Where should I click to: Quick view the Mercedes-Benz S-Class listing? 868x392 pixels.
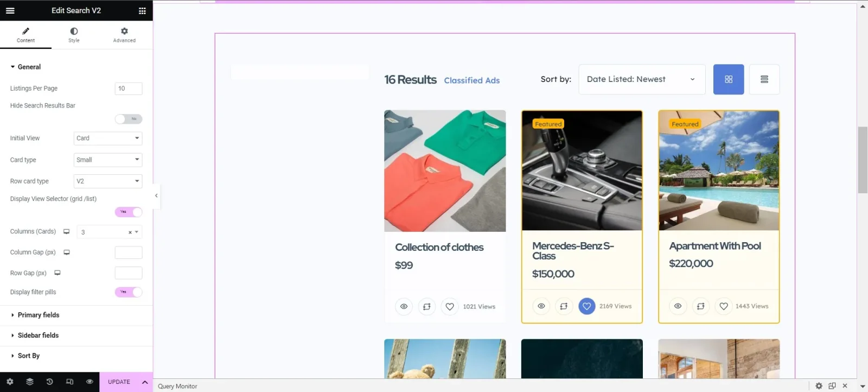(541, 306)
